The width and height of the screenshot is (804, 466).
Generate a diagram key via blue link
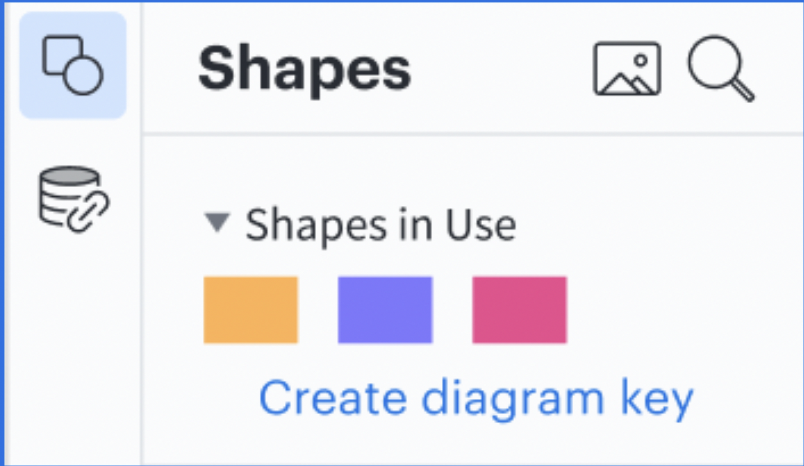476,399
